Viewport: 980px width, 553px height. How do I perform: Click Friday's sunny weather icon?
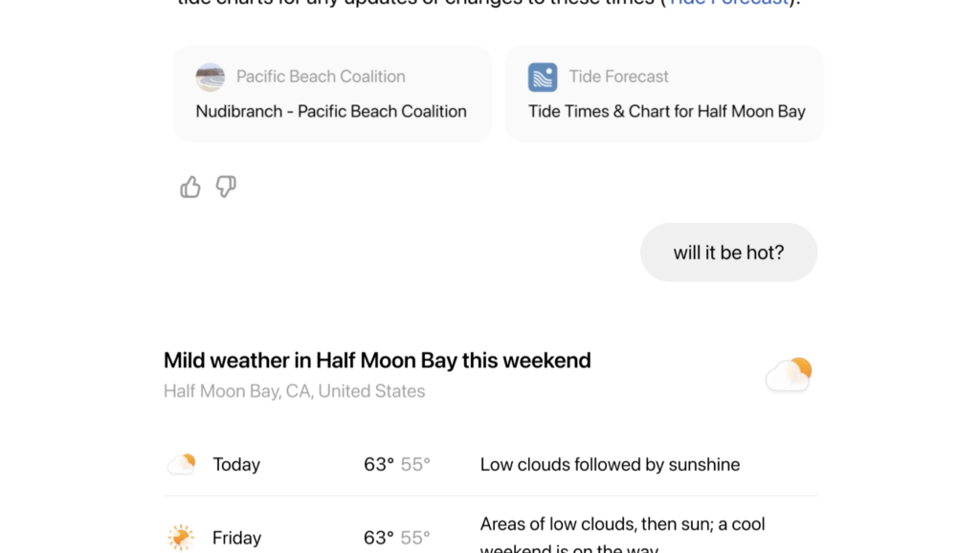pyautogui.click(x=181, y=538)
